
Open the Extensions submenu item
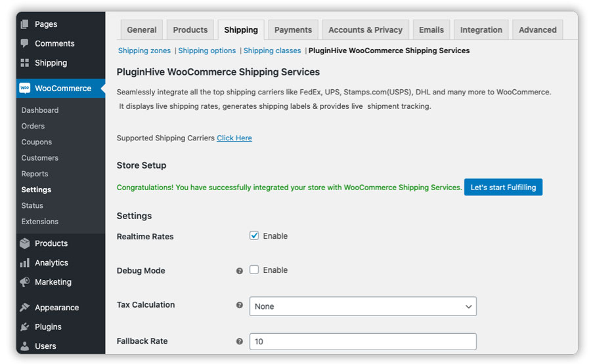click(40, 221)
